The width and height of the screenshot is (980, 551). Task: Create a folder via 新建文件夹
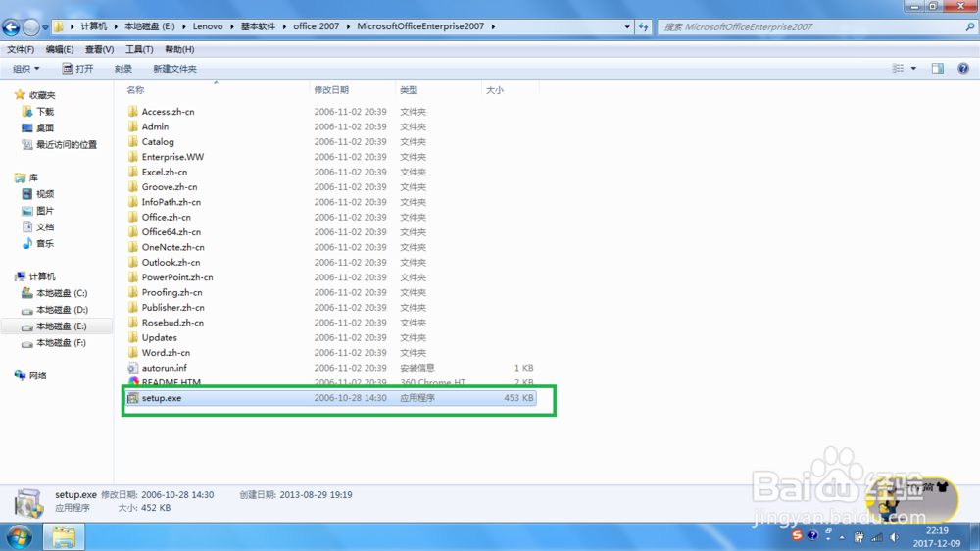(x=175, y=69)
